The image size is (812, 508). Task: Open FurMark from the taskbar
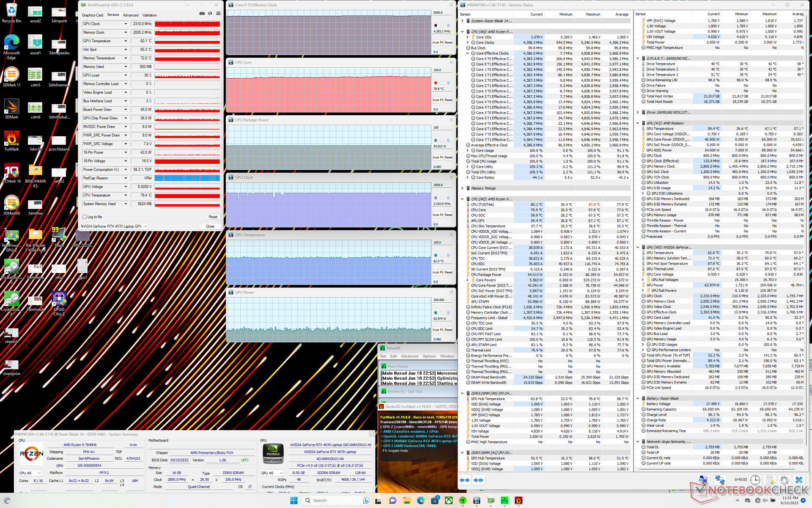[x=518, y=500]
